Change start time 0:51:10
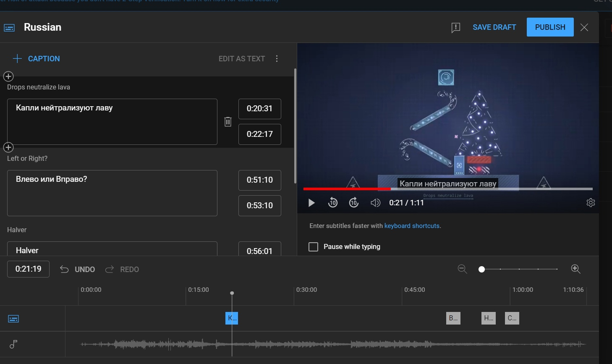This screenshot has height=364, width=612. [x=260, y=180]
